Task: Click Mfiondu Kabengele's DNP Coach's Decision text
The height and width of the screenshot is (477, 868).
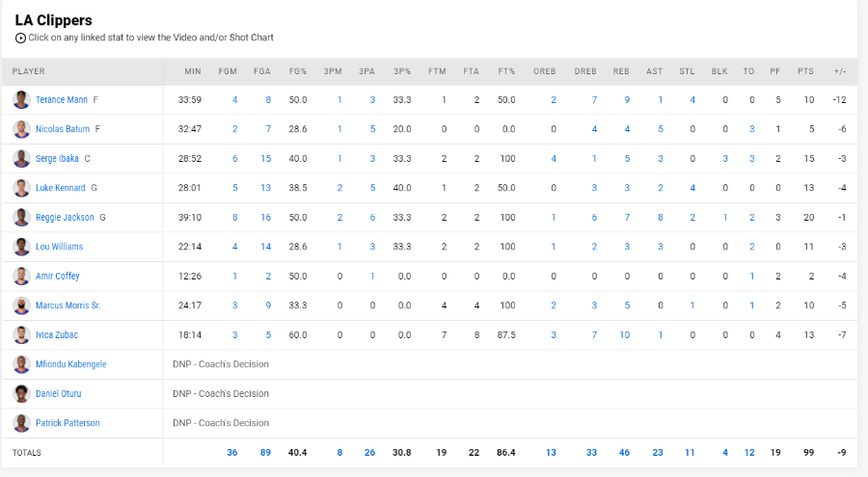Action: 221,364
